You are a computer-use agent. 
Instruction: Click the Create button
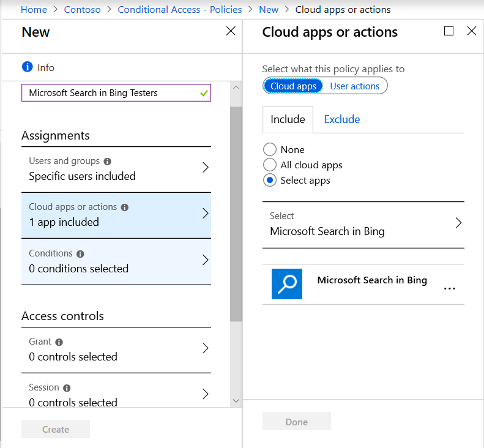pos(56,429)
